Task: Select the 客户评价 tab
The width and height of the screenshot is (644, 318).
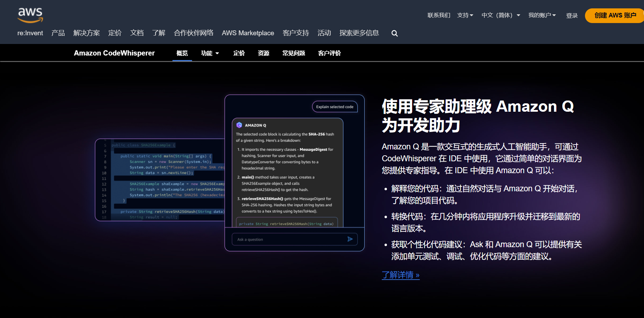Action: (x=329, y=53)
